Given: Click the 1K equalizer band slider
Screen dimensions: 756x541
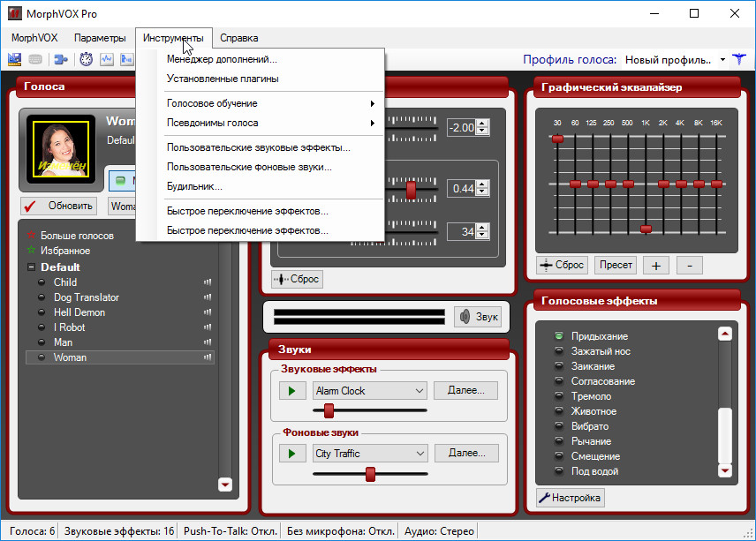Looking at the screenshot, I should tap(646, 229).
